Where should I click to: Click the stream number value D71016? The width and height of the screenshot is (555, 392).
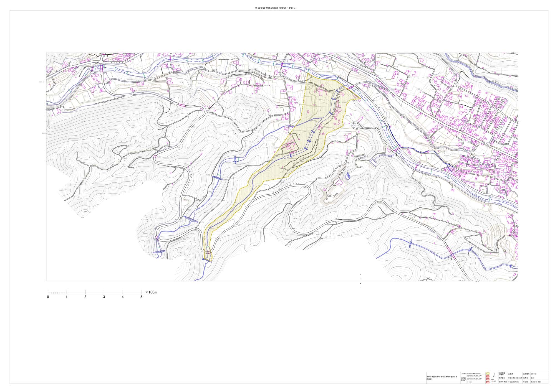pos(533,374)
